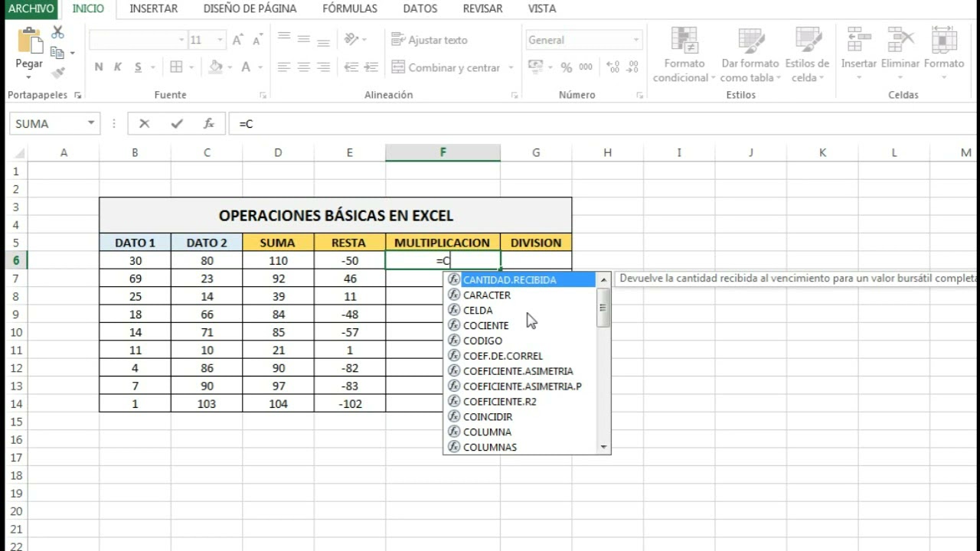Click the borders icon in Fuente

pos(176,67)
